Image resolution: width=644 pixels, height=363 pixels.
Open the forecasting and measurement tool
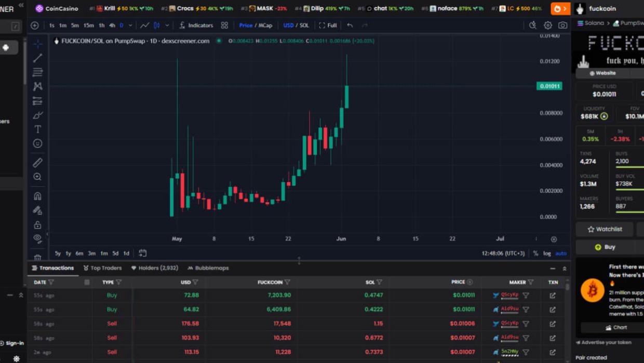37,101
